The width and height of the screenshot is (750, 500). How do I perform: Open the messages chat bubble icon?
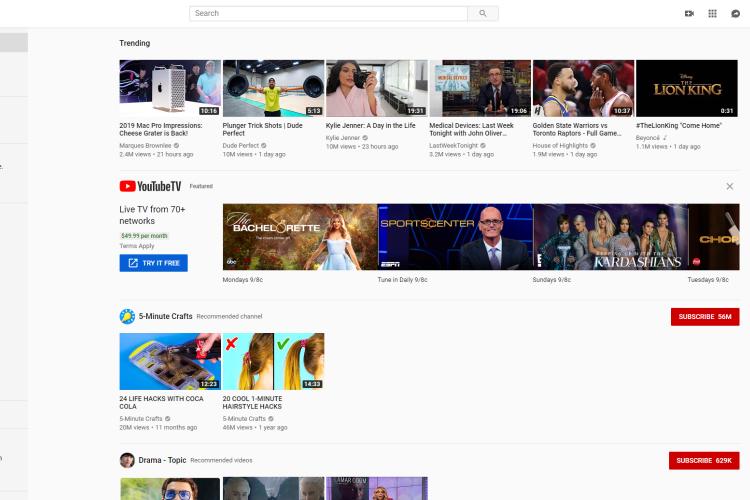click(x=736, y=13)
